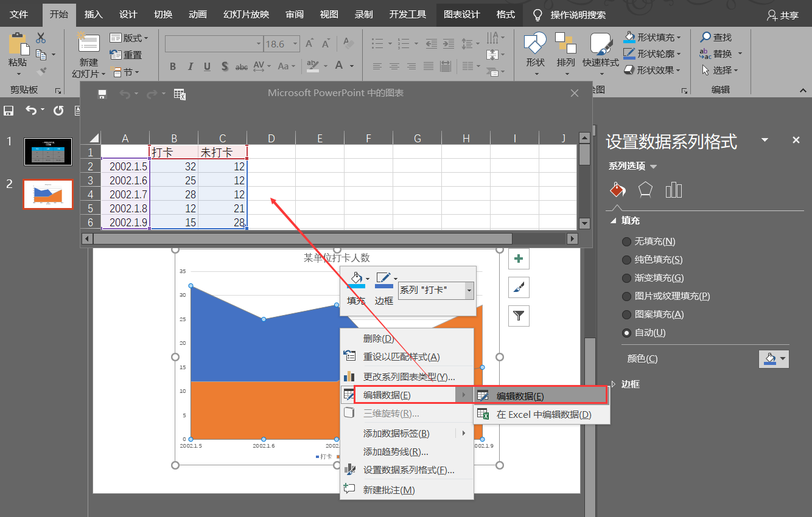Select the 无填充 radio option
Viewport: 812px width, 517px height.
626,241
